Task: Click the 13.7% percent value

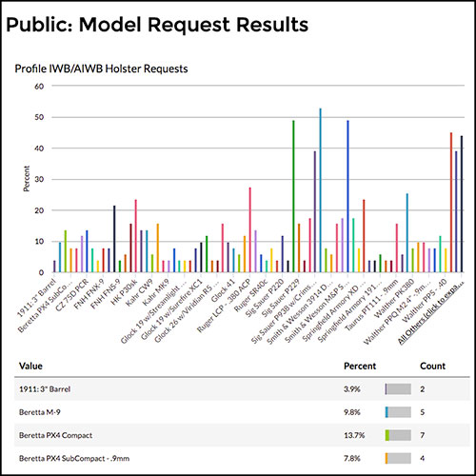Action: pyautogui.click(x=354, y=435)
